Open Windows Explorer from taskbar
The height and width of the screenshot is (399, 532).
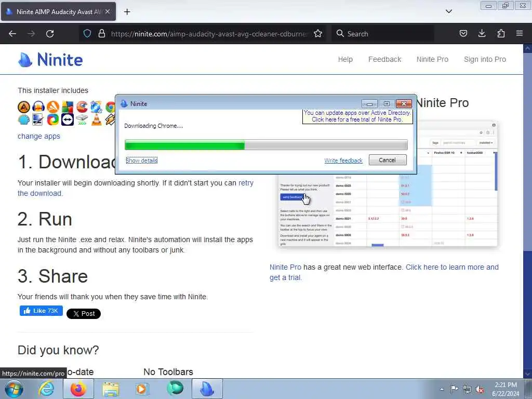pos(111,389)
